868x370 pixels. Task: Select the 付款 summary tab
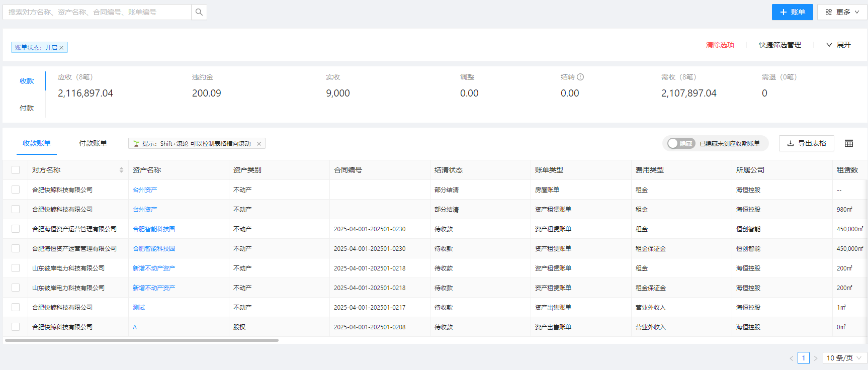tap(27, 108)
